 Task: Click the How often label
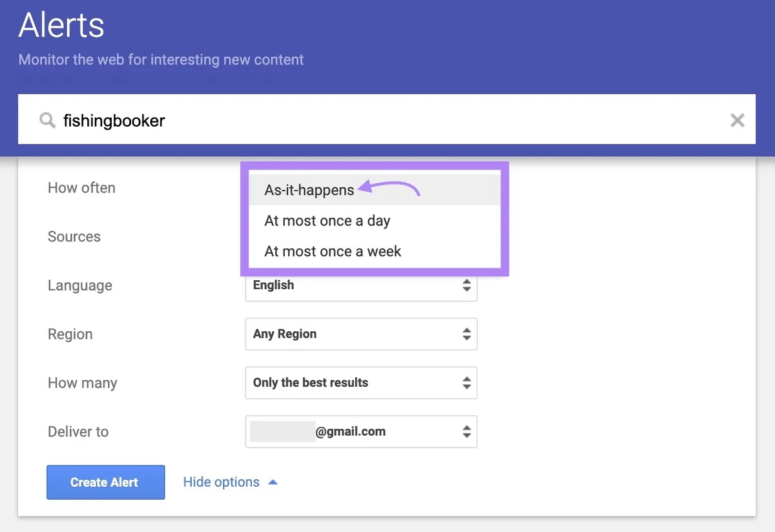(81, 188)
